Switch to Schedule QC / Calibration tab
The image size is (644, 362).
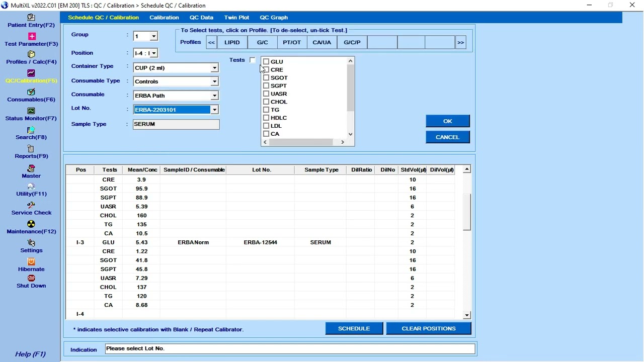[x=103, y=18]
